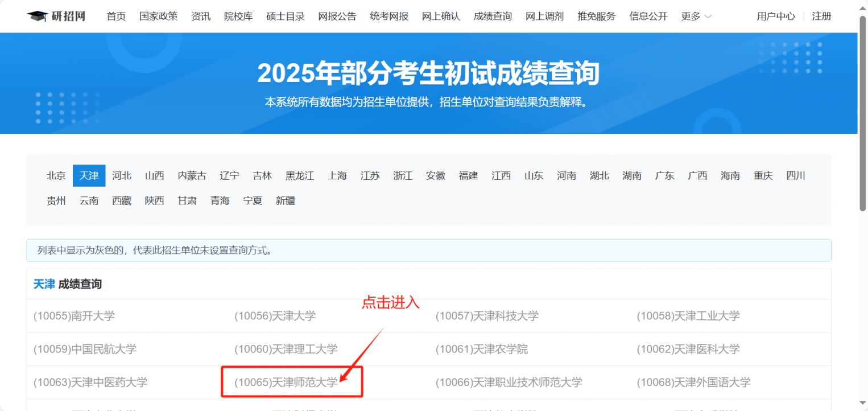The width and height of the screenshot is (868, 411).
Task: Choose the 宁夏 tab
Action: pyautogui.click(x=253, y=201)
